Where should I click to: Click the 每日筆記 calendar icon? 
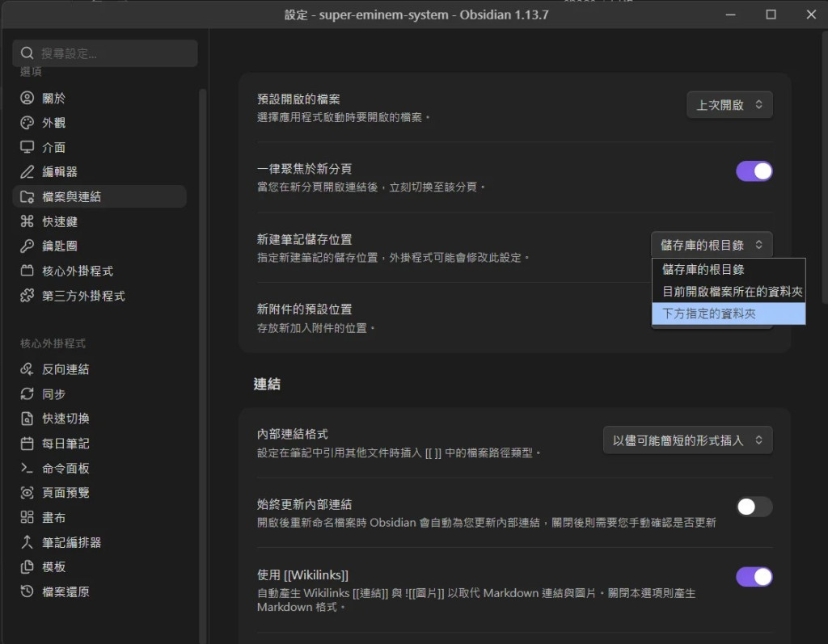27,444
